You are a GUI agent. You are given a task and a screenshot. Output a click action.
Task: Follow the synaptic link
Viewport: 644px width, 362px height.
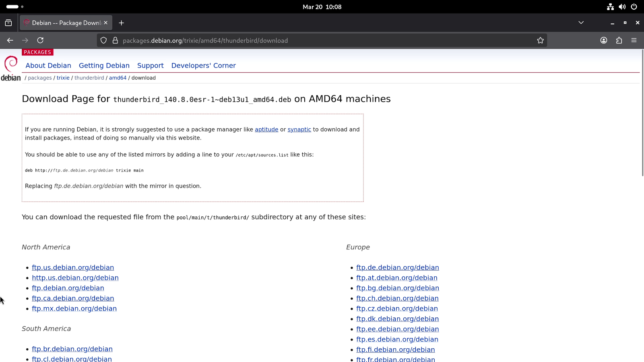point(299,130)
